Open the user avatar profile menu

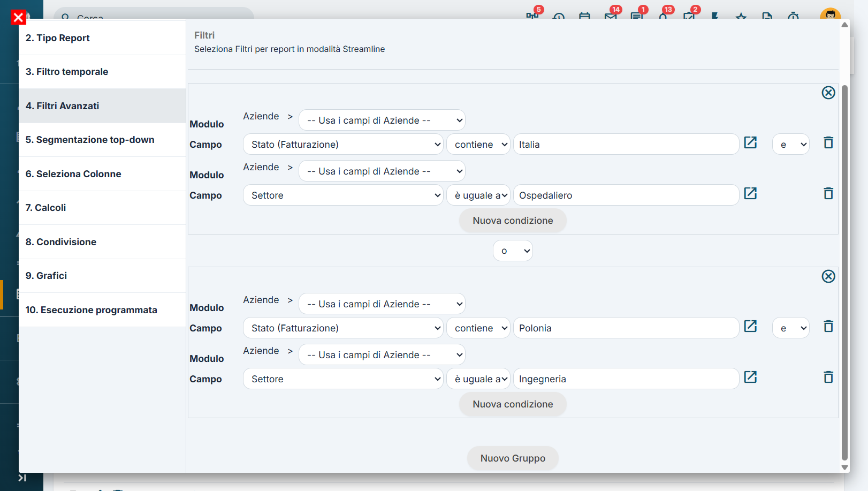click(x=830, y=14)
